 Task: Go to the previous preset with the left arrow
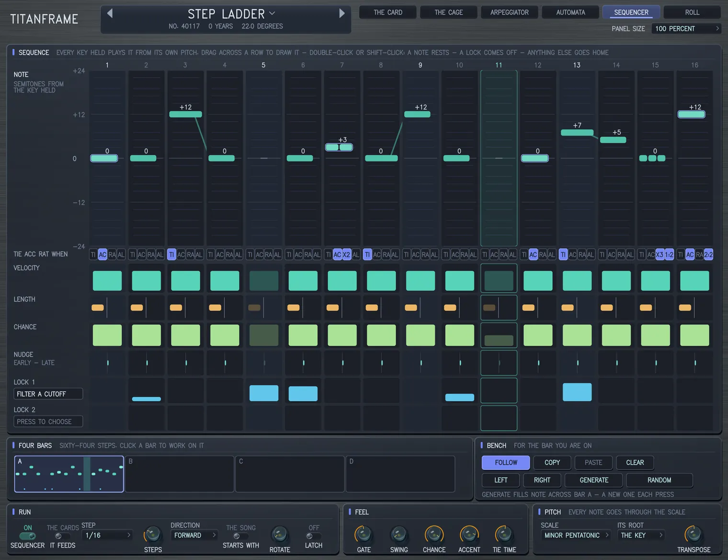110,13
